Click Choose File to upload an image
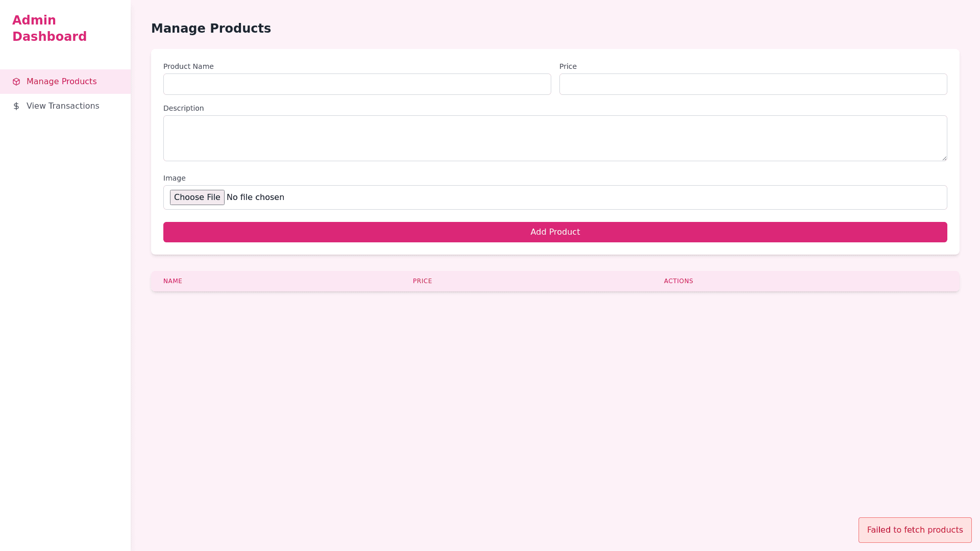 click(197, 197)
